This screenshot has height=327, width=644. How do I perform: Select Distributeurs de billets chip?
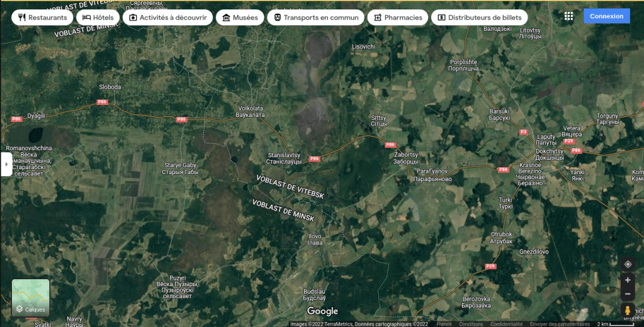click(479, 18)
